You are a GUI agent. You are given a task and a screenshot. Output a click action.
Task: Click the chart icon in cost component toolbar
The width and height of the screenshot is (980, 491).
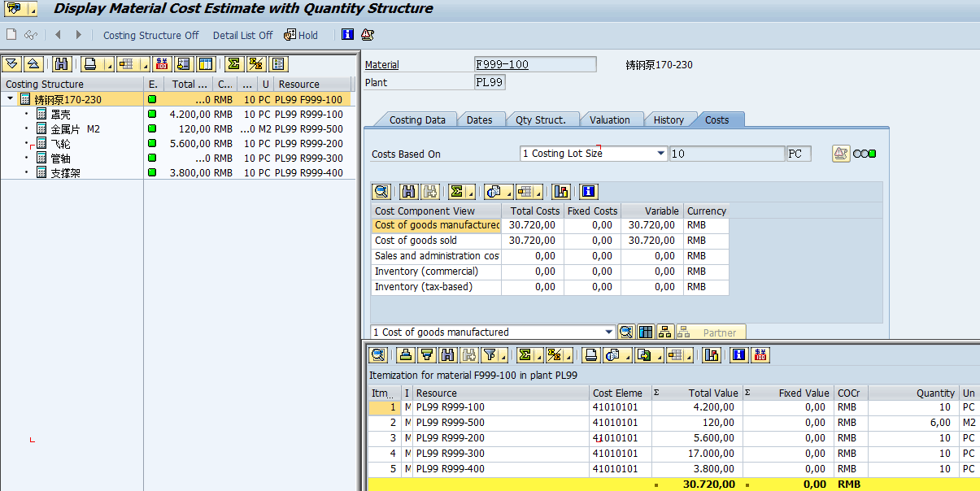(560, 192)
